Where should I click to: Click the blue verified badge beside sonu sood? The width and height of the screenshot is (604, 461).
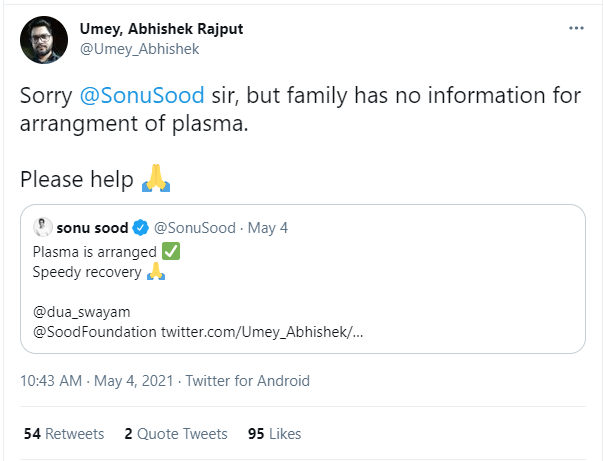pos(141,228)
